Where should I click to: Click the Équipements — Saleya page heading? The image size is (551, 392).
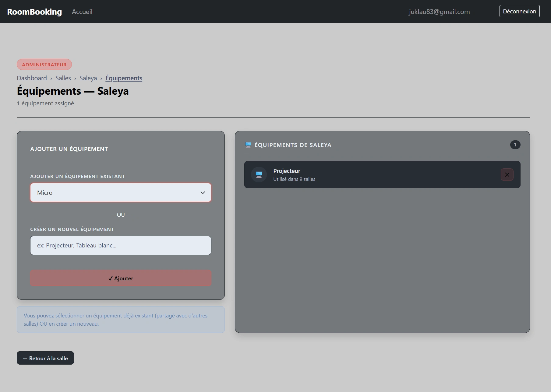(x=73, y=91)
